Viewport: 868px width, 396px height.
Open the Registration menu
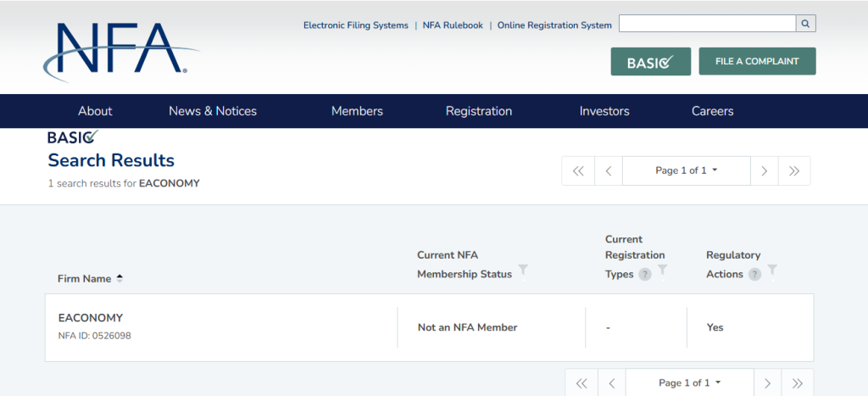[479, 111]
